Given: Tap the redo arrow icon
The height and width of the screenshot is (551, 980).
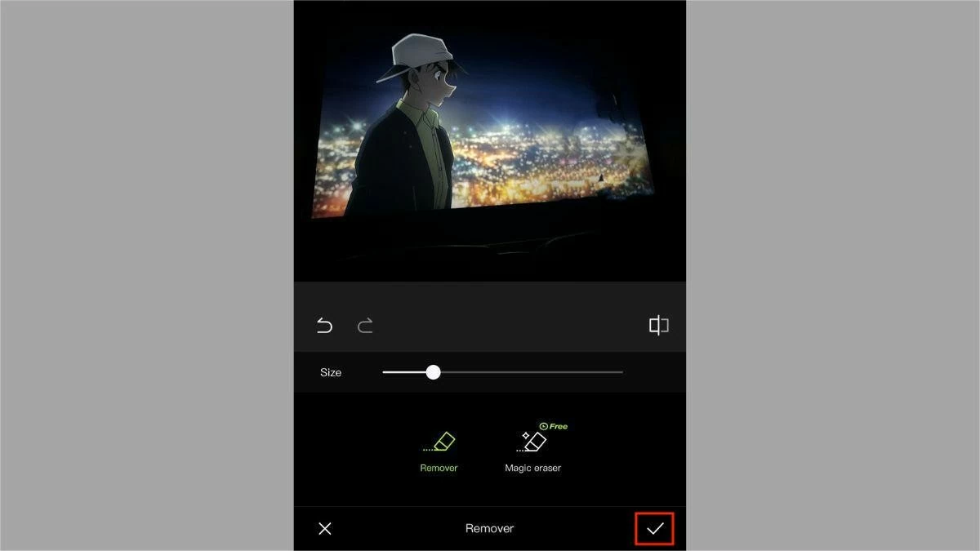Looking at the screenshot, I should point(365,327).
